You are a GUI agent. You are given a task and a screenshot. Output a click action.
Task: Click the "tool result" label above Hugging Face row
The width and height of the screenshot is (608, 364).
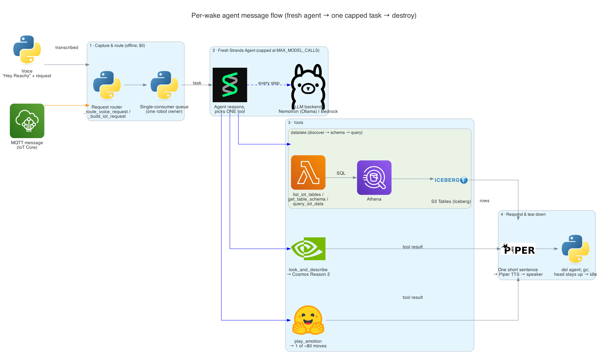click(413, 297)
